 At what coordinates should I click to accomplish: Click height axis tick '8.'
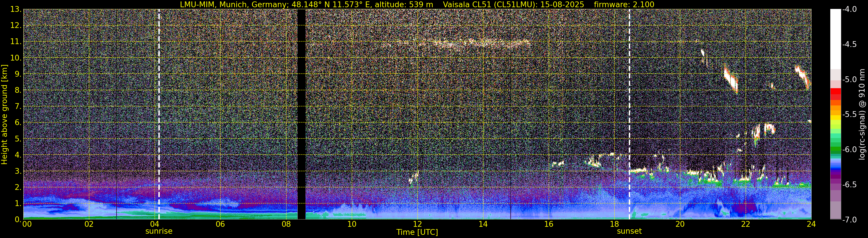18,90
